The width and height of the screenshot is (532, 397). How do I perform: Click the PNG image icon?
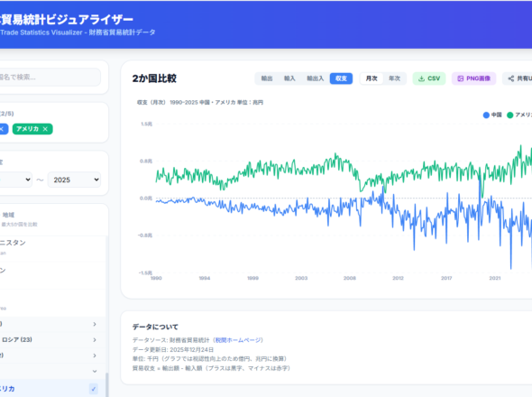tap(461, 78)
